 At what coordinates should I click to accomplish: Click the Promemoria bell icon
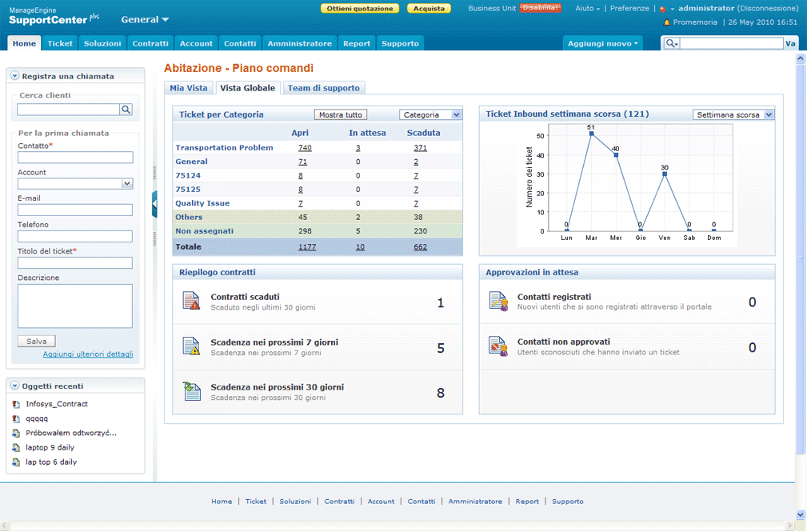tap(667, 22)
